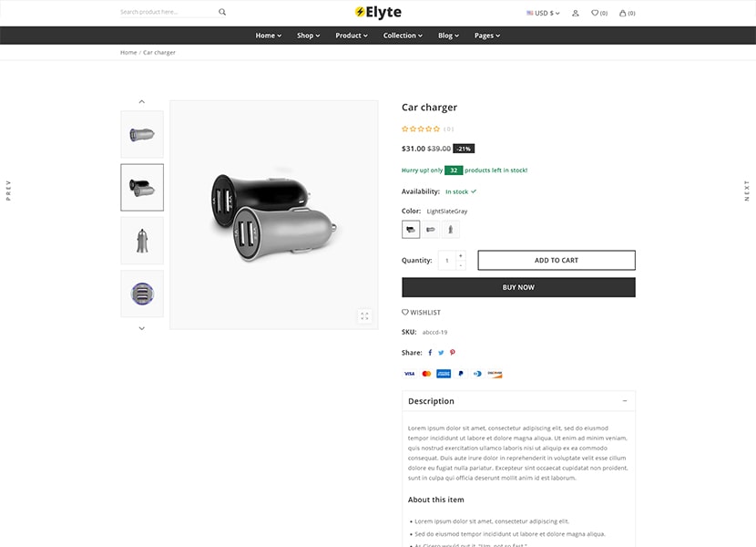Select the third product color option
756x547 pixels.
click(450, 229)
